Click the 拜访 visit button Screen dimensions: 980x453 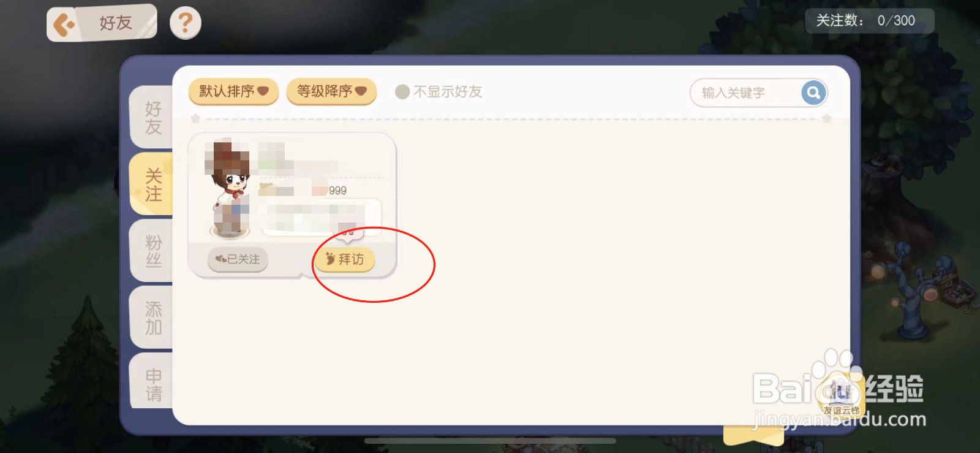point(344,259)
